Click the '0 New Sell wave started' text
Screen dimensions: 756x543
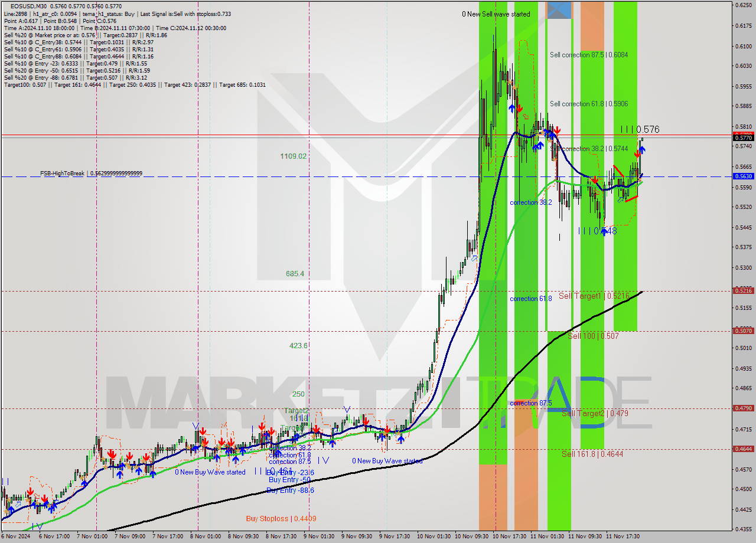click(496, 14)
